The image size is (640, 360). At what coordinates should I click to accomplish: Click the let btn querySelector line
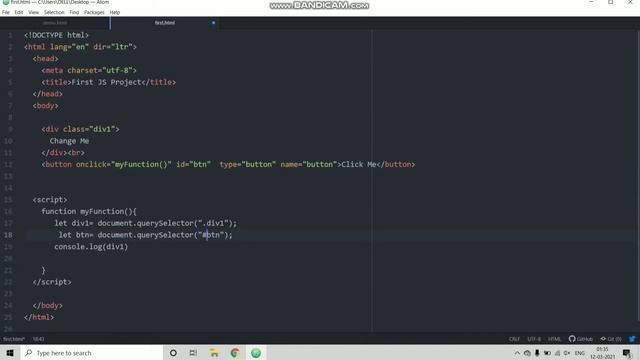pos(145,235)
